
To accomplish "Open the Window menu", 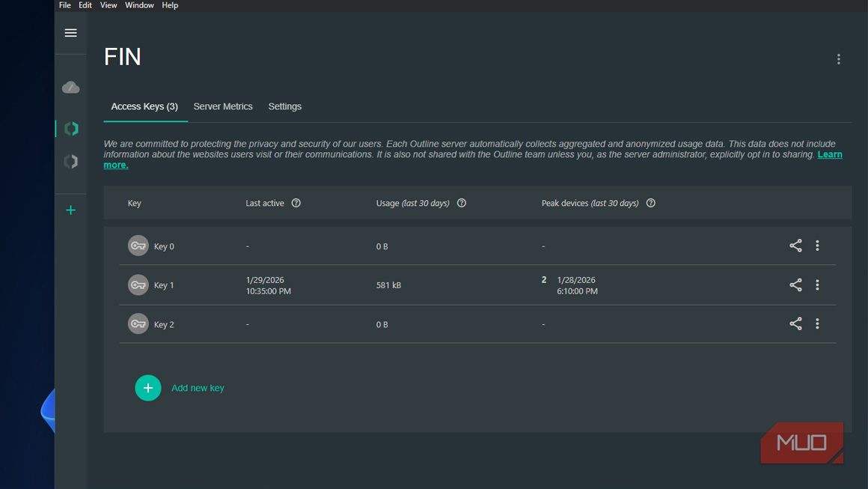I will 139,5.
